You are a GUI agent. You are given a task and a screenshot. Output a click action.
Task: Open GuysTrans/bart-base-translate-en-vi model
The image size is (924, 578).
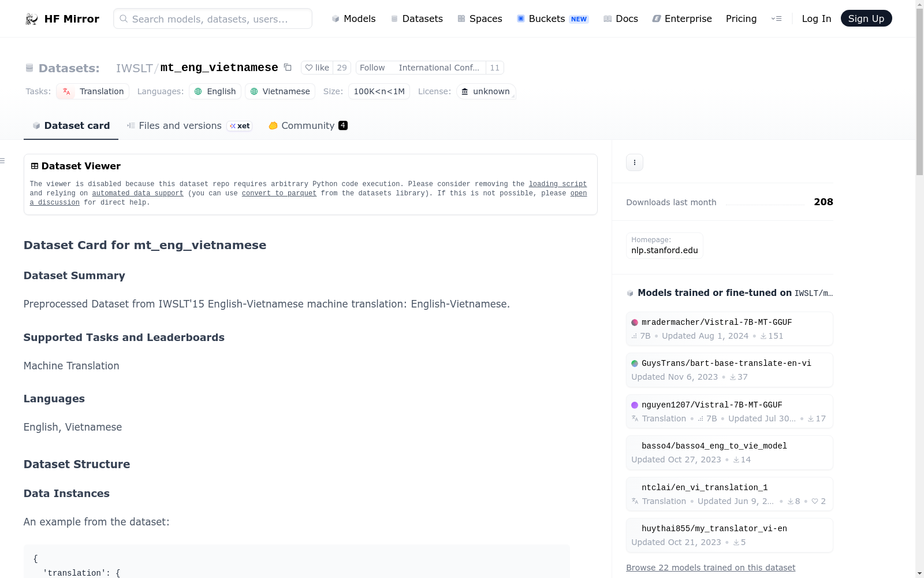(x=729, y=370)
